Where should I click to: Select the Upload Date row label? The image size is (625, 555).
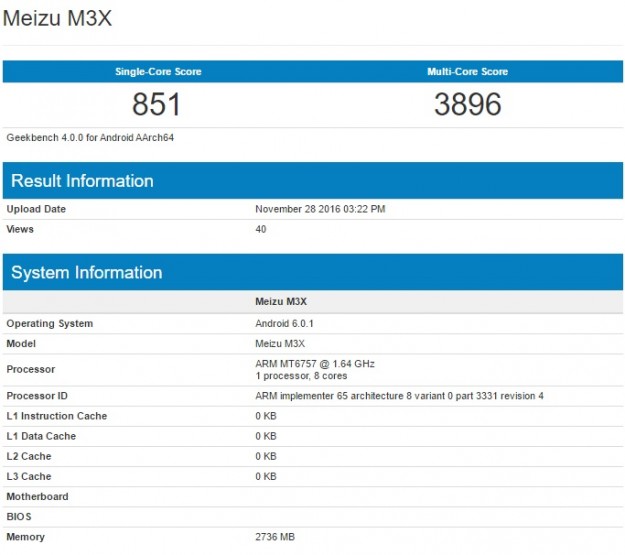36,209
